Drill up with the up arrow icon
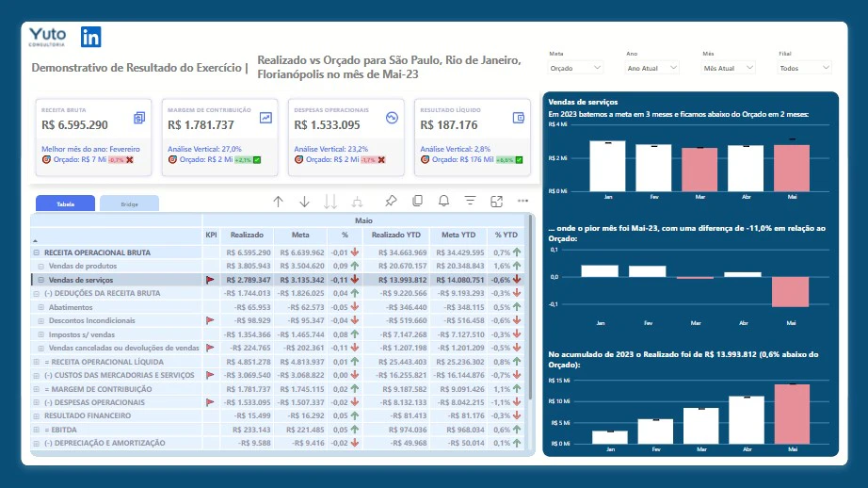Image resolution: width=868 pixels, height=488 pixels. click(x=278, y=202)
